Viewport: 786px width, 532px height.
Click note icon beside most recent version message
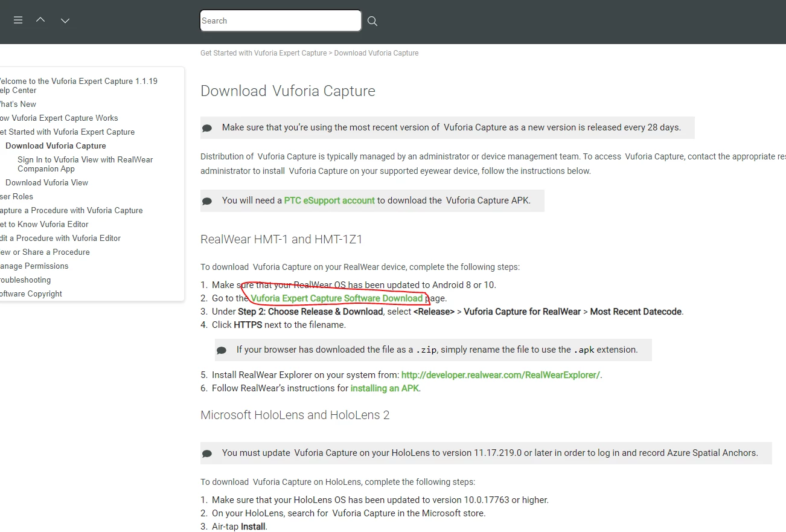click(x=207, y=128)
